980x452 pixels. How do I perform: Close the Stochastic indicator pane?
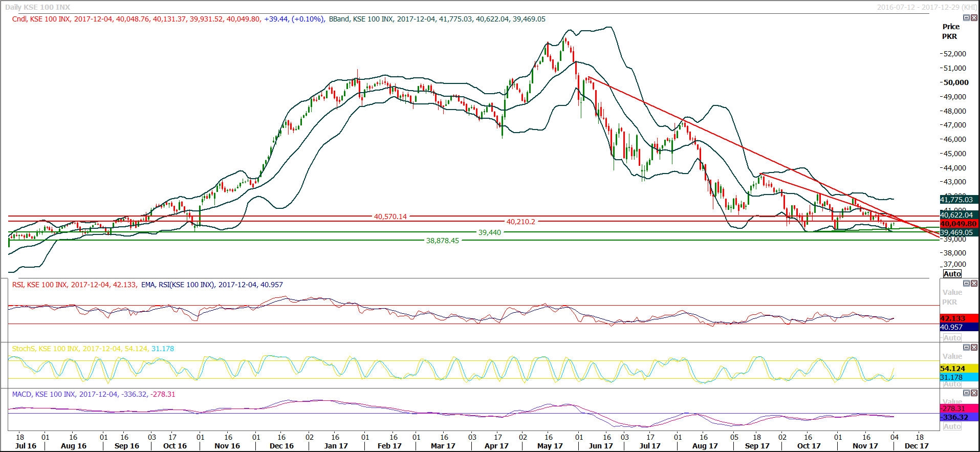click(x=974, y=348)
